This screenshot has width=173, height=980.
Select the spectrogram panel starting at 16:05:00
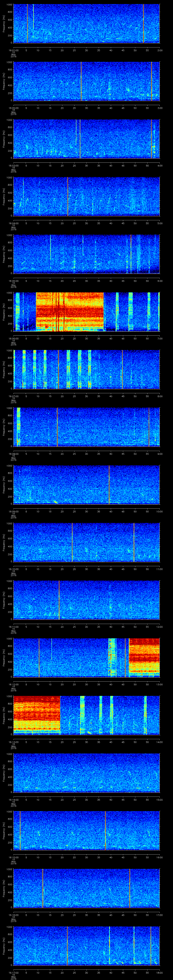tap(86, 254)
